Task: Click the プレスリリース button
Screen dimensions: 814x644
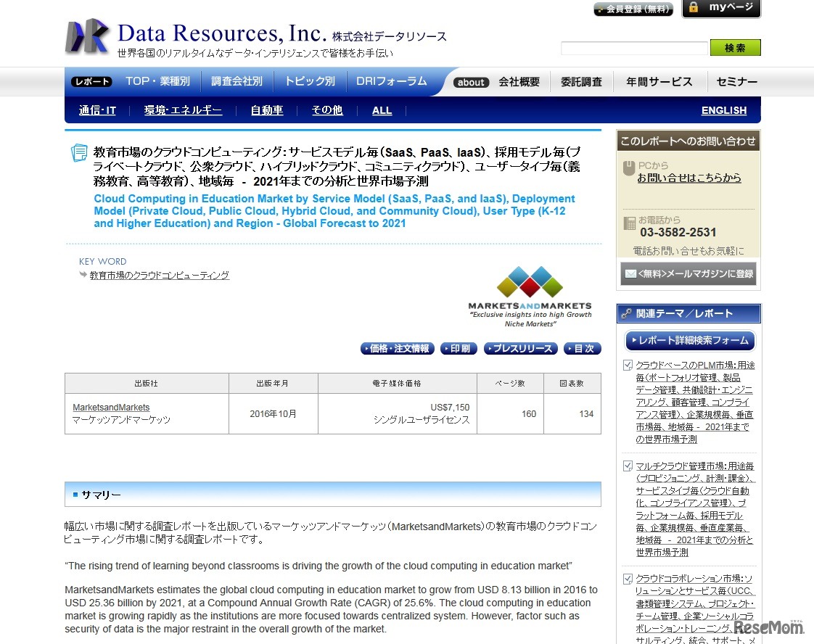Action: coord(521,349)
